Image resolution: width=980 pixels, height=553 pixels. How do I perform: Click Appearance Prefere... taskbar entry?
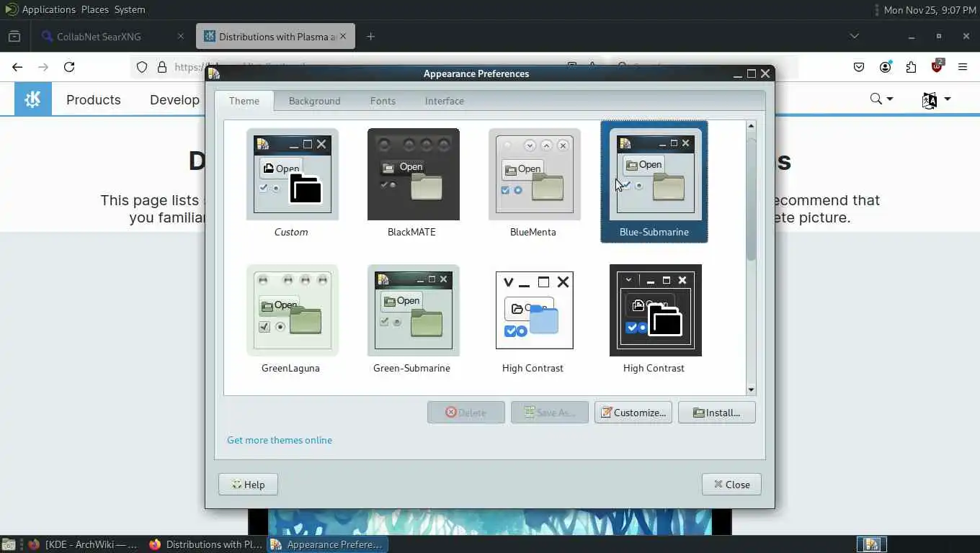click(327, 544)
